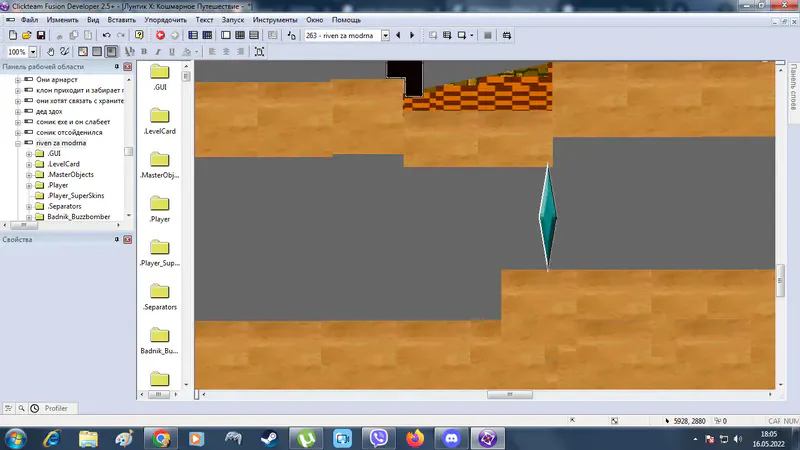Toggle italic formatting
The height and width of the screenshot is (450, 800).
[x=158, y=52]
